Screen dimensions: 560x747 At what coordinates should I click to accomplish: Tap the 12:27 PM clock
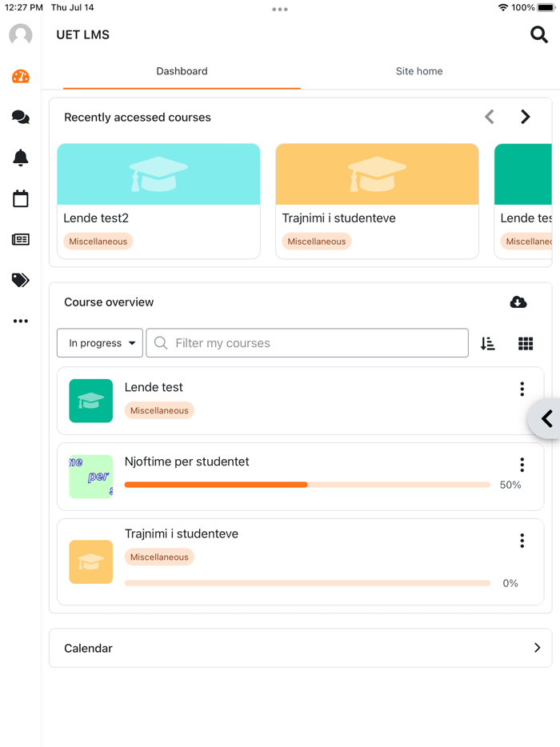point(24,8)
